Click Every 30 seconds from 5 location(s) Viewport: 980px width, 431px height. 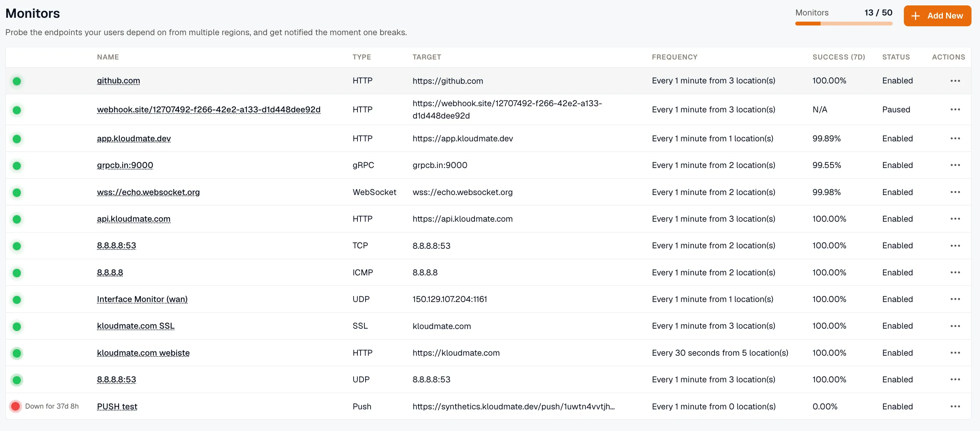[720, 353]
